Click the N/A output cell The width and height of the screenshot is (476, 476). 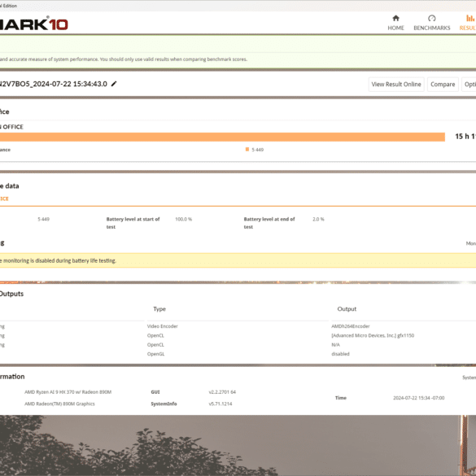[335, 345]
